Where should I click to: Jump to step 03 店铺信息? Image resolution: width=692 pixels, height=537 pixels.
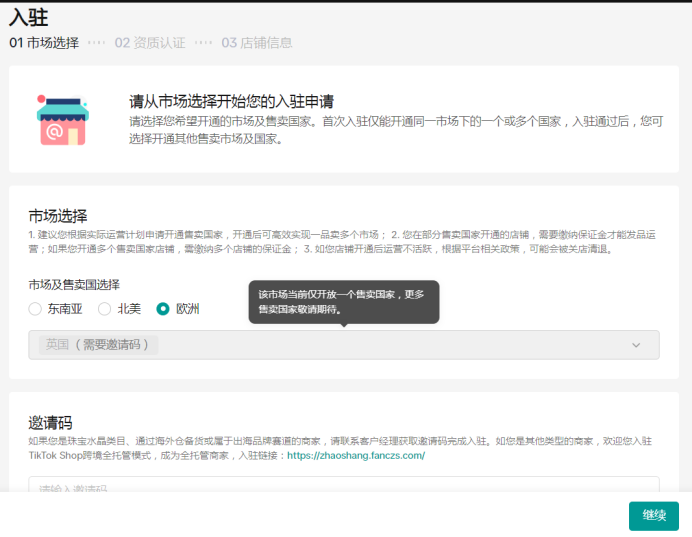click(x=257, y=43)
